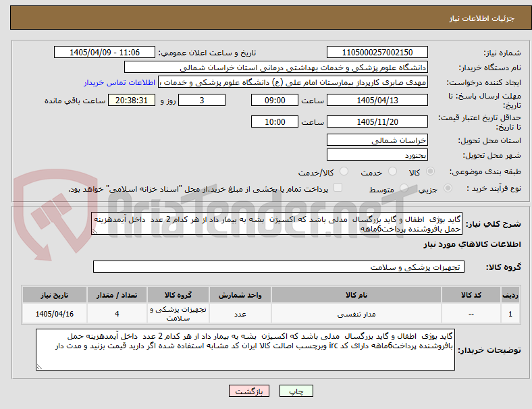The width and height of the screenshot is (532, 409).
Task: Click the بازگشت (back) button
Action: click(x=249, y=391)
